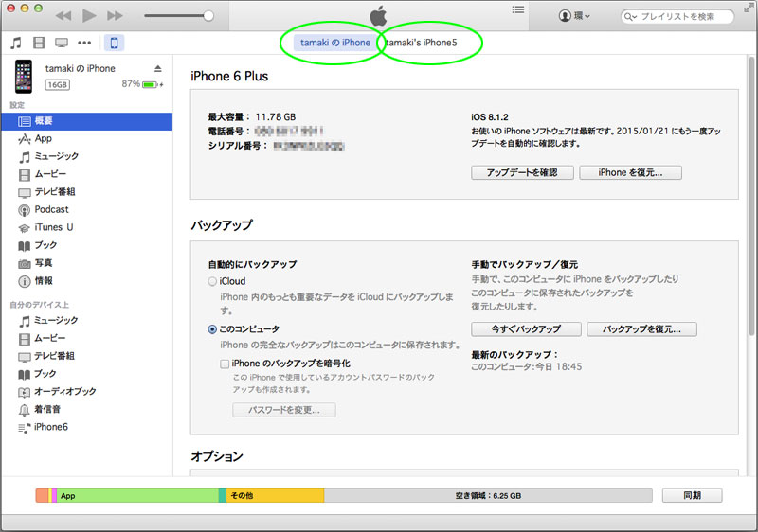Click the Music library icon in toolbar
758x532 pixels.
(15, 44)
